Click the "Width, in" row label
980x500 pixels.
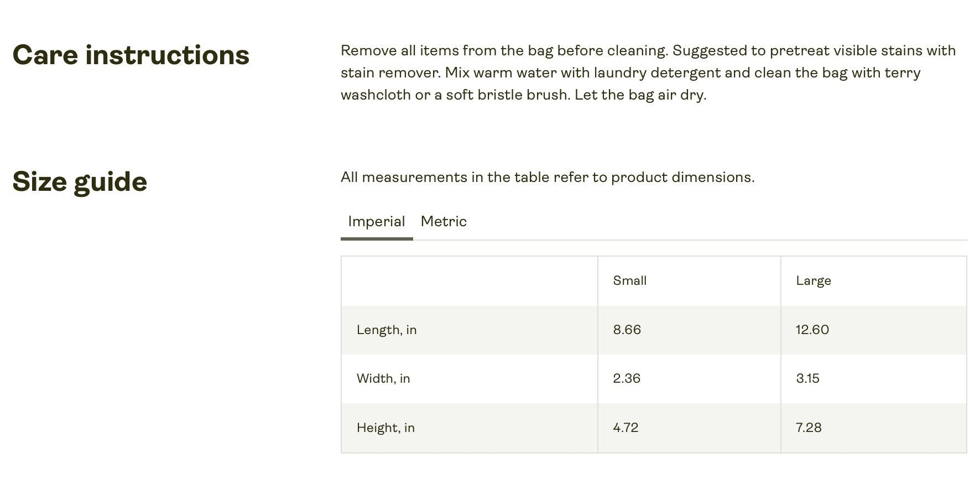[383, 379]
